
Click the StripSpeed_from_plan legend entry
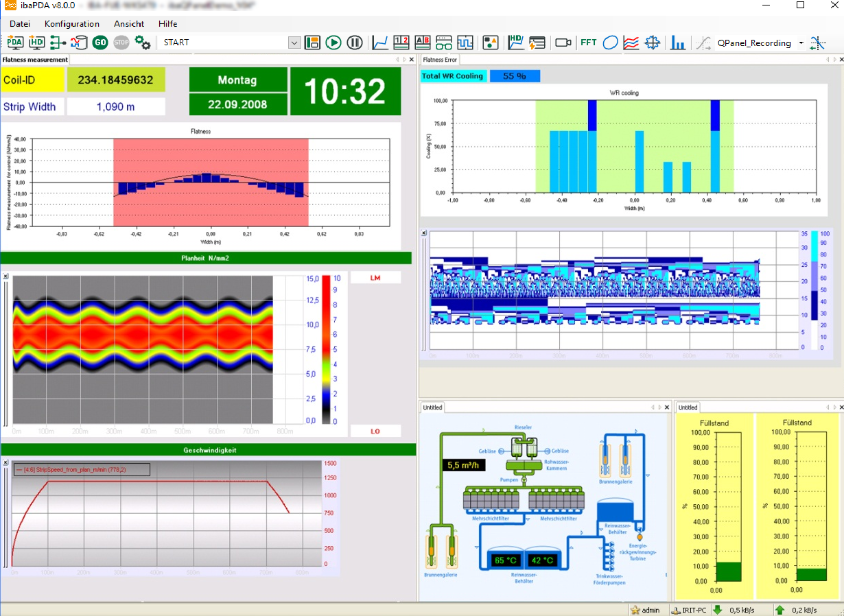[x=81, y=469]
